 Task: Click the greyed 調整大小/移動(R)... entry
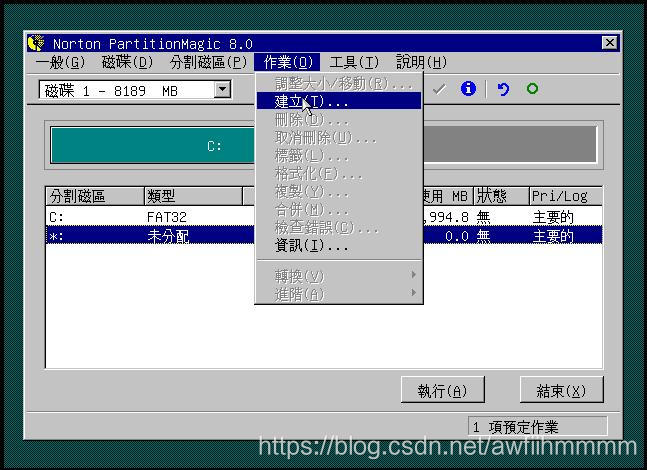coord(339,84)
